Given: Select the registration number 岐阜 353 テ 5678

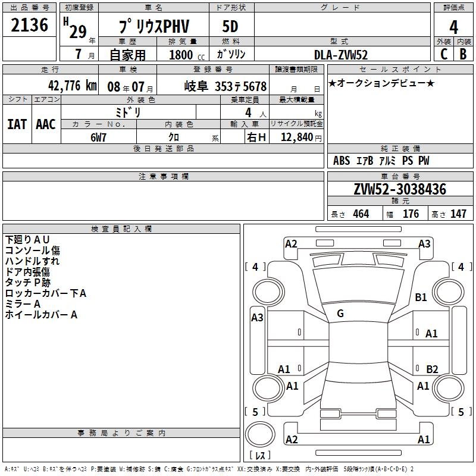Looking at the screenshot, I should (226, 86).
